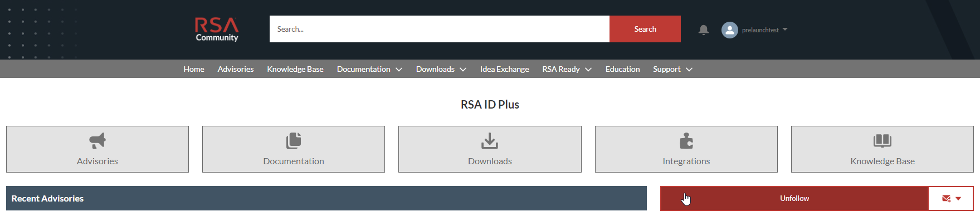Open the Advisories tile label

[x=97, y=161]
